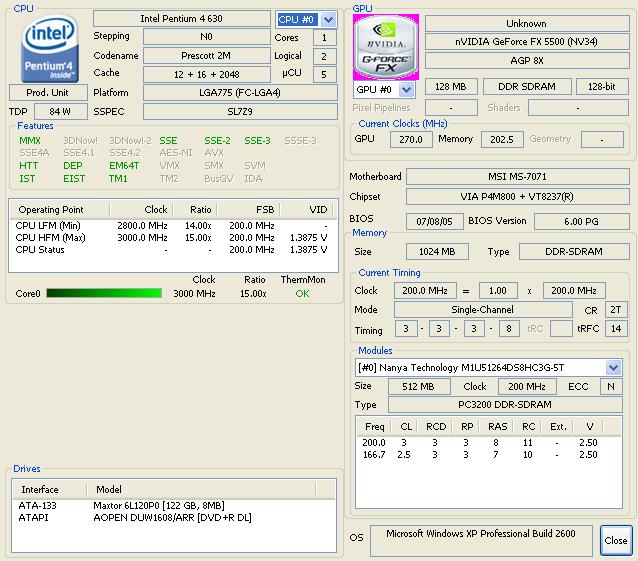Screen dimensions: 638x561
Task: Click the VID column header
Action: [306, 210]
